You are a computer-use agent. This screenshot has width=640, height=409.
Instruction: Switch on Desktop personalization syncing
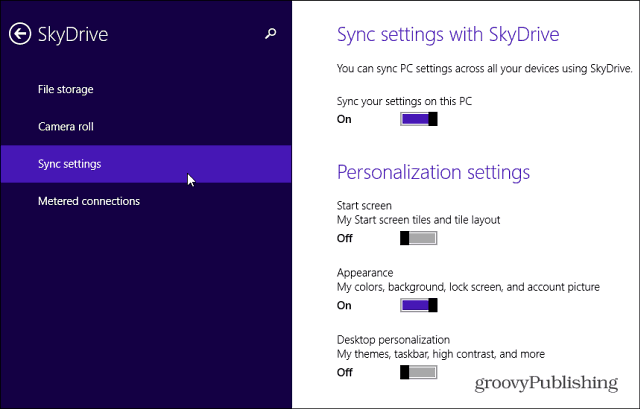coord(419,372)
